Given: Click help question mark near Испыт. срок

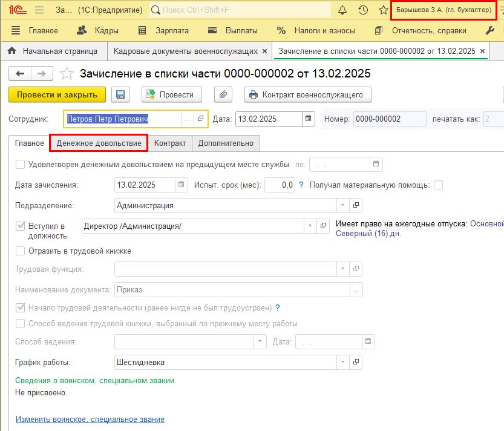Looking at the screenshot, I should click(301, 185).
